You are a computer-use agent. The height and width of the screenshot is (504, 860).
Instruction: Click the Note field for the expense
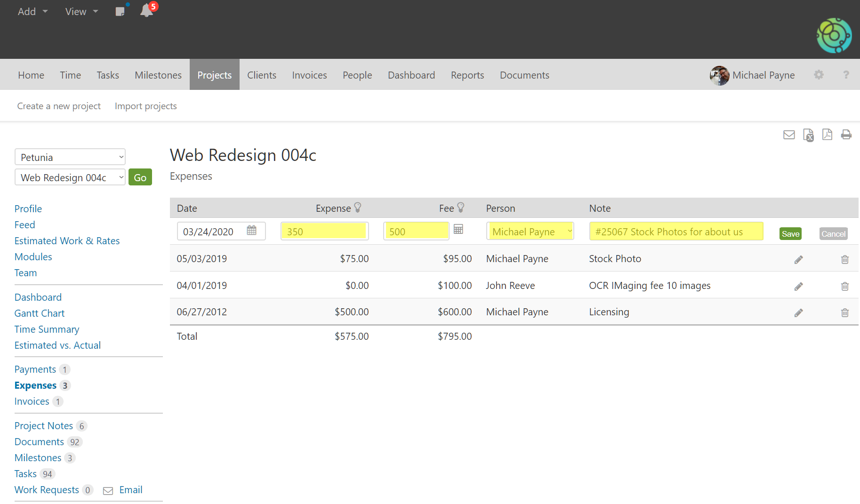[675, 232]
